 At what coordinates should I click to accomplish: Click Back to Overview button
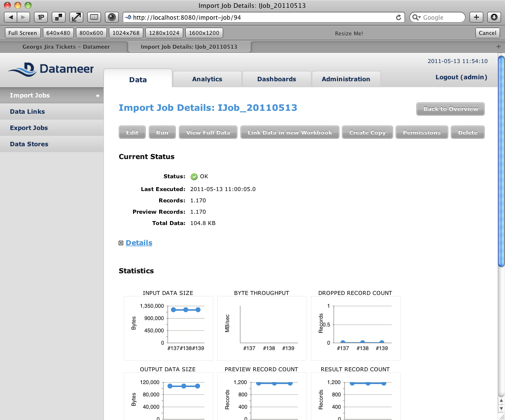(x=451, y=109)
